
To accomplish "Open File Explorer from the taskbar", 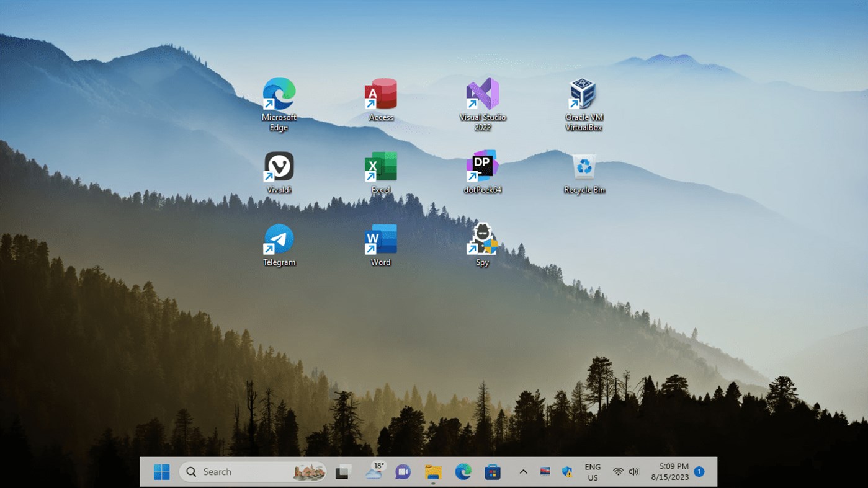I will (x=432, y=472).
